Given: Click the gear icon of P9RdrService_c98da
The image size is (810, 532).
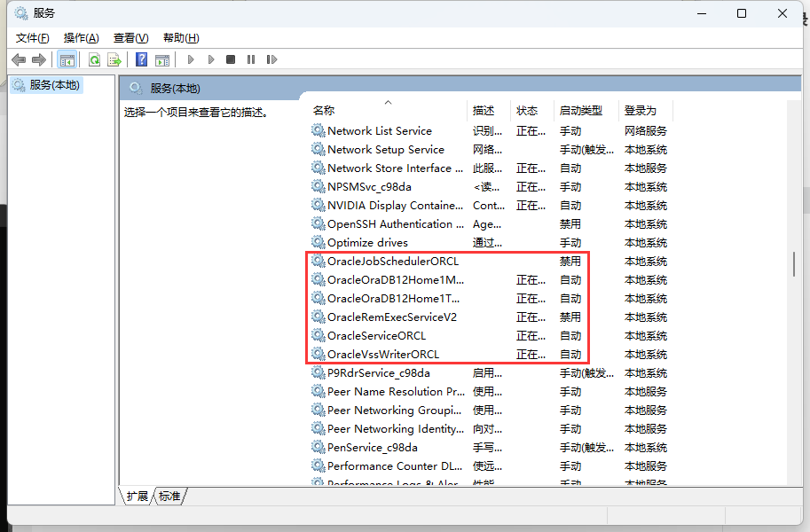Looking at the screenshot, I should click(x=318, y=372).
